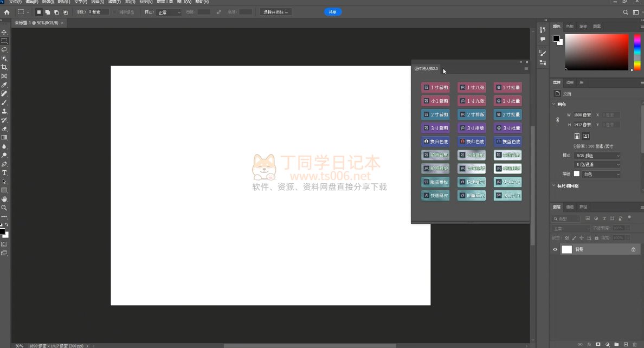Switch to the 通道 tab
The image size is (644, 348).
(570, 207)
